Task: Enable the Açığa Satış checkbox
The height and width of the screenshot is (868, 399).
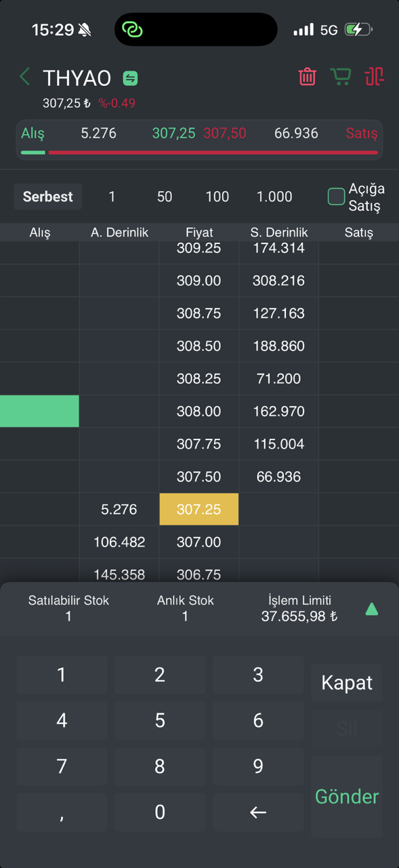Action: tap(336, 197)
